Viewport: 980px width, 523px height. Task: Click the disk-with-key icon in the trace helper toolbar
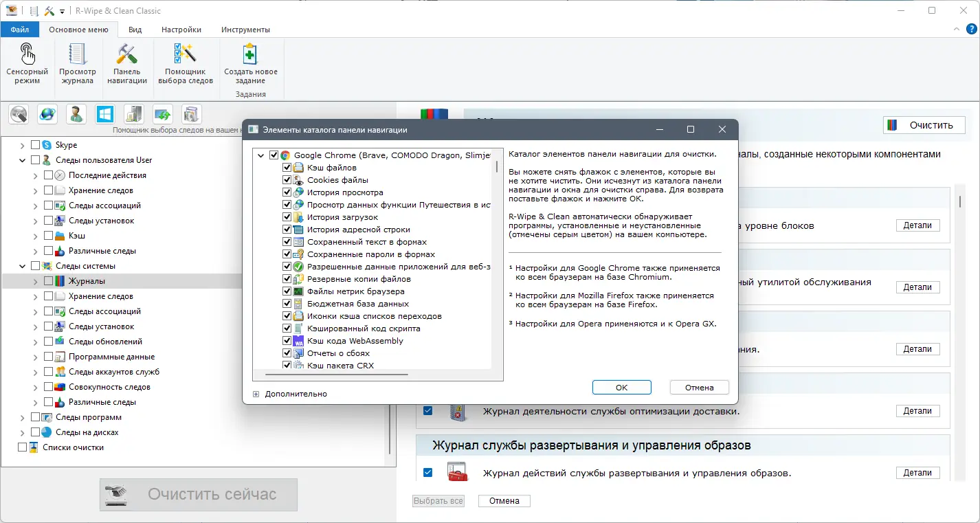[19, 113]
